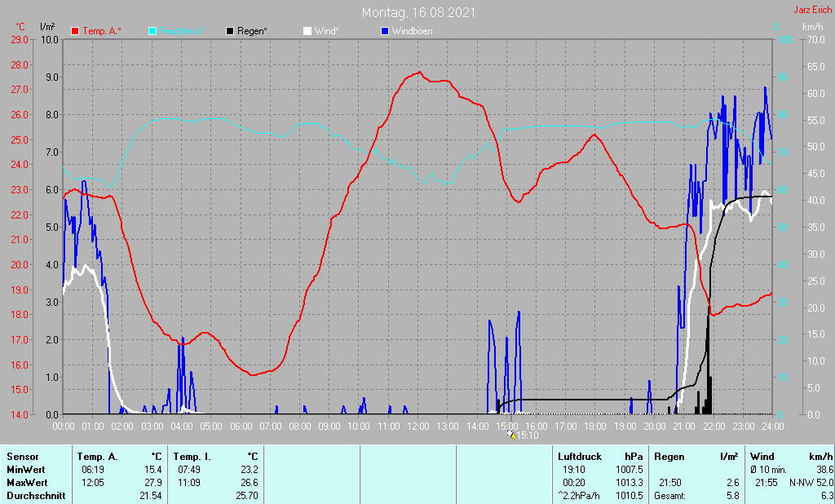This screenshot has height=504, width=835.
Task: Click the '24:00' time axis label
Action: (x=773, y=427)
